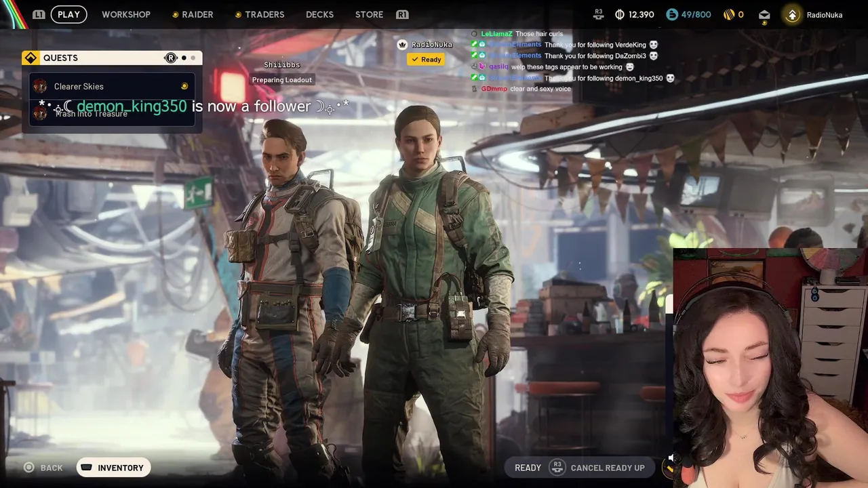Viewport: 868px width, 488px height.
Task: Open the TRADERS tab
Action: [264, 14]
